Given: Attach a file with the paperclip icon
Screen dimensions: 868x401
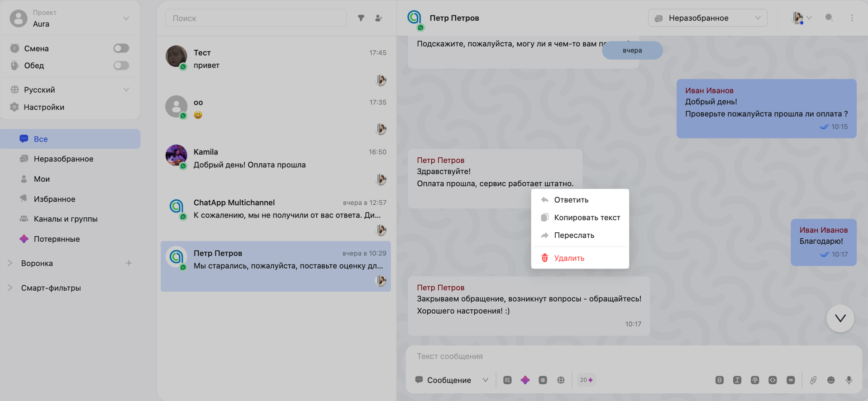Looking at the screenshot, I should [x=813, y=380].
